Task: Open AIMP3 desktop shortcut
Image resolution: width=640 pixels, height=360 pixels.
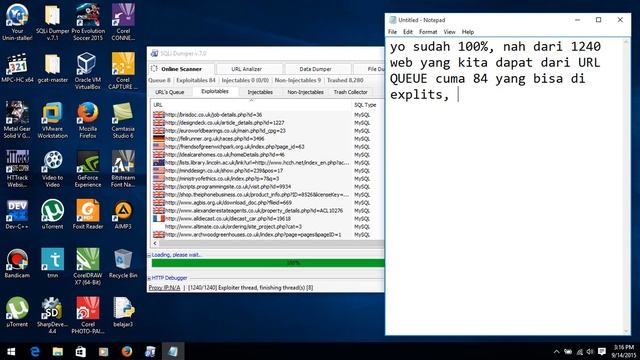Action: tap(123, 214)
